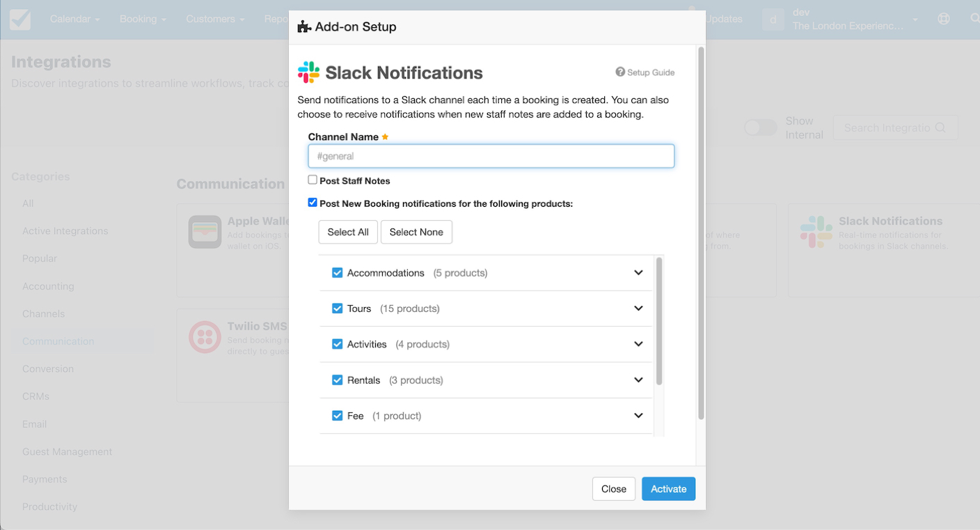Click the checkmark app logo in background
Viewport: 980px width, 530px height.
19,20
